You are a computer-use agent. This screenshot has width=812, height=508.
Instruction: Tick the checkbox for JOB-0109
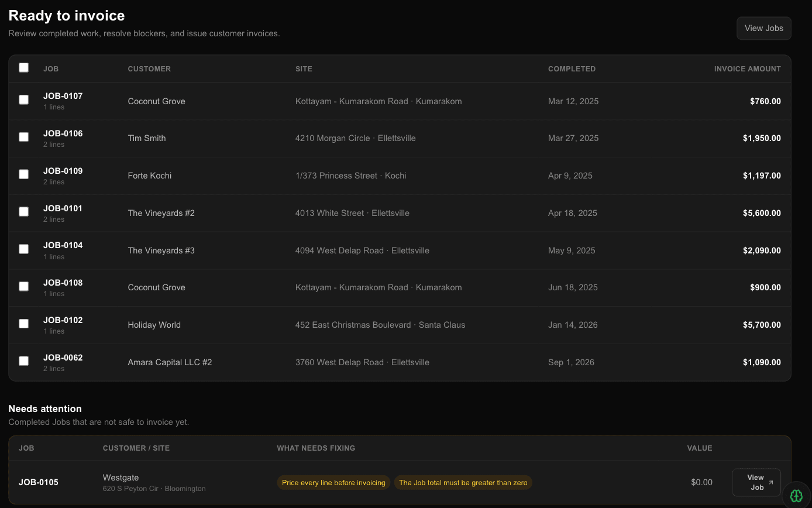pyautogui.click(x=23, y=174)
